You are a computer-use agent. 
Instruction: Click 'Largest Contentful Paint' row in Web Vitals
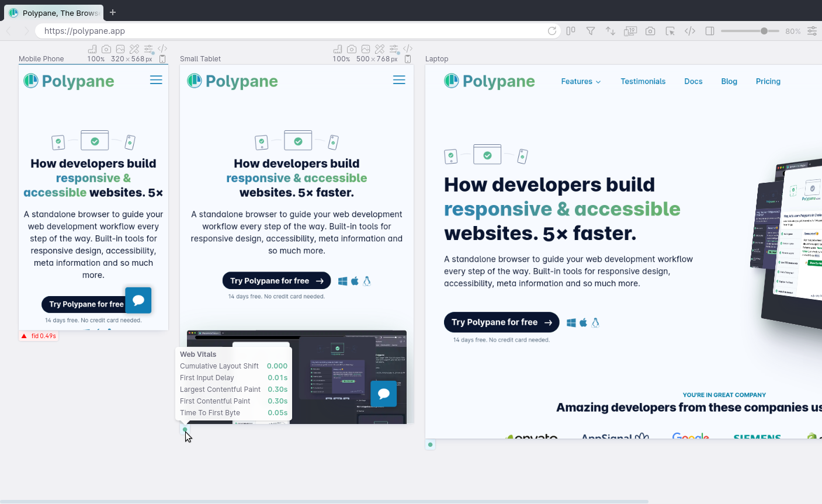click(x=234, y=390)
